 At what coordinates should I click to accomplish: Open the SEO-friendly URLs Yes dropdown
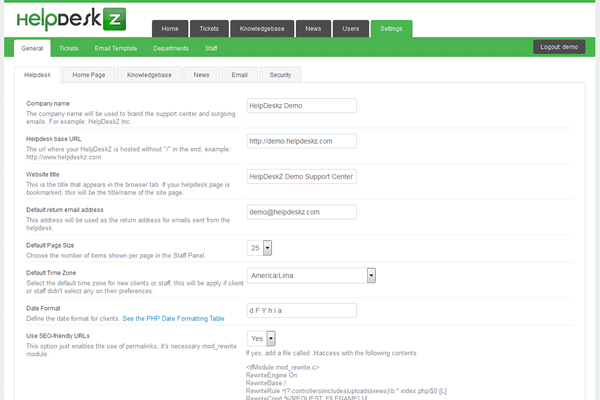270,339
